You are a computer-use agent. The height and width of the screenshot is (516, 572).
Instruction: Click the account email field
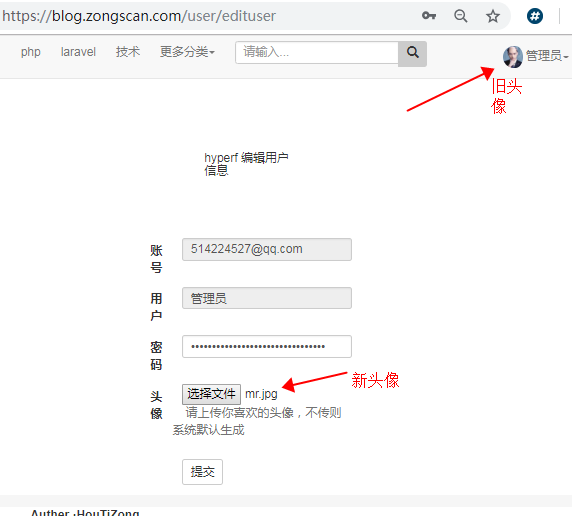(267, 249)
